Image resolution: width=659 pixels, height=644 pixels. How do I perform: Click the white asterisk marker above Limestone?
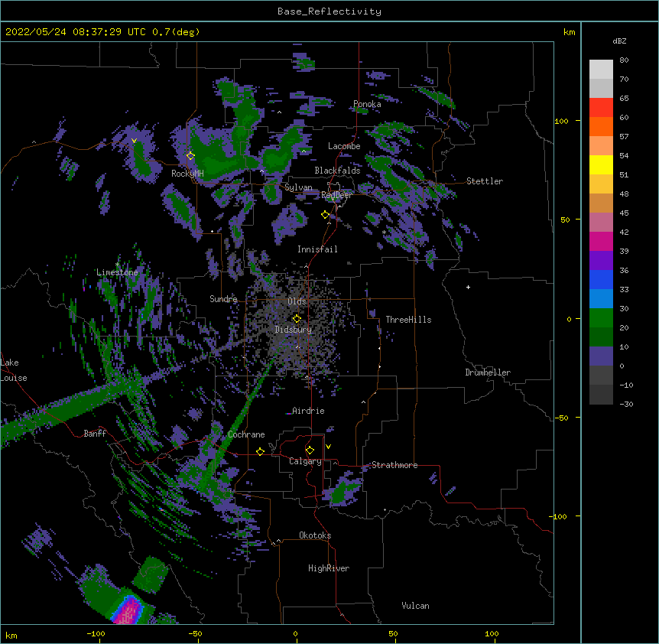coord(117,265)
